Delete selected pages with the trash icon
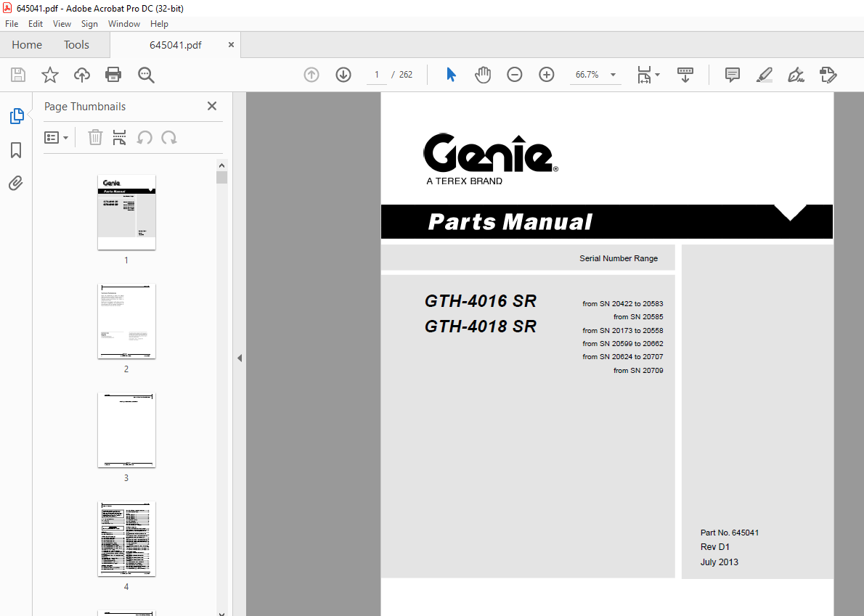The width and height of the screenshot is (864, 616). [x=95, y=138]
